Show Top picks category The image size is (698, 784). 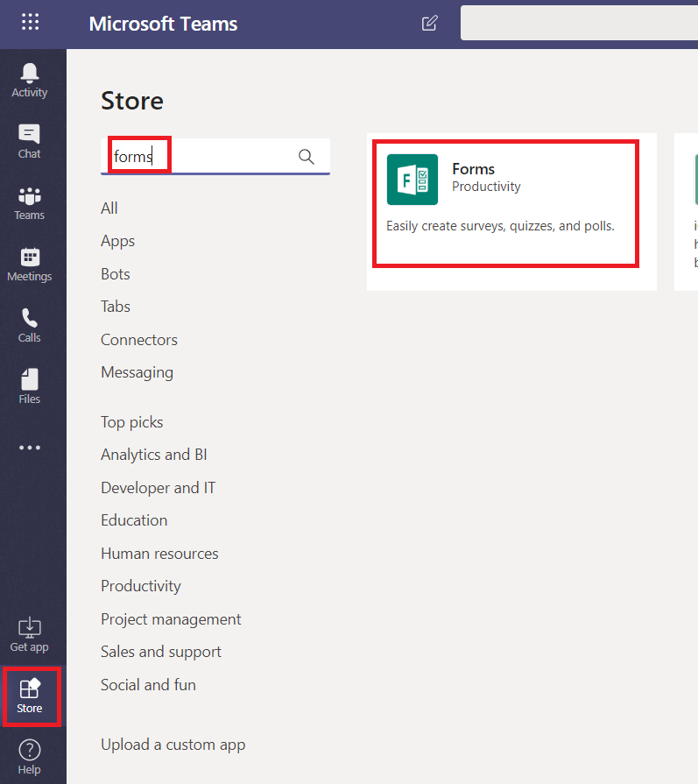pos(132,422)
